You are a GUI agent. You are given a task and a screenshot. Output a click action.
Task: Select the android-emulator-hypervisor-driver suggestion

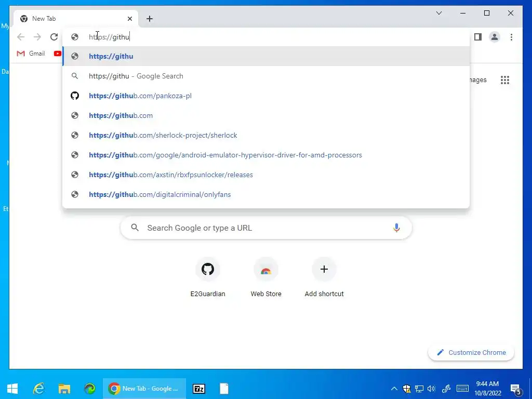tap(266, 155)
